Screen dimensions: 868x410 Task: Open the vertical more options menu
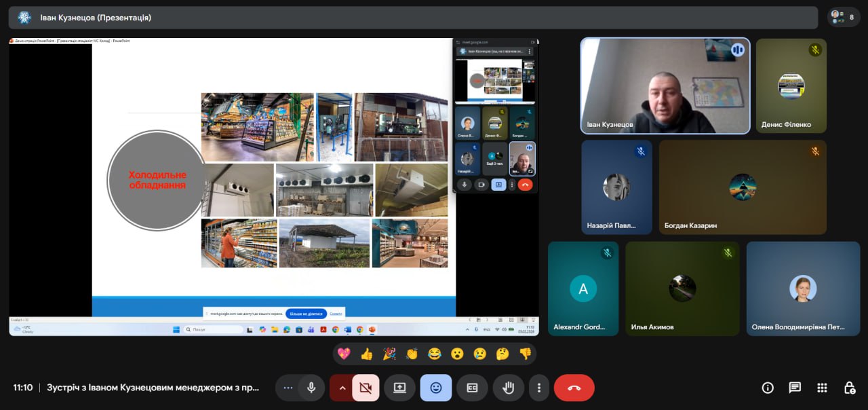click(x=539, y=388)
